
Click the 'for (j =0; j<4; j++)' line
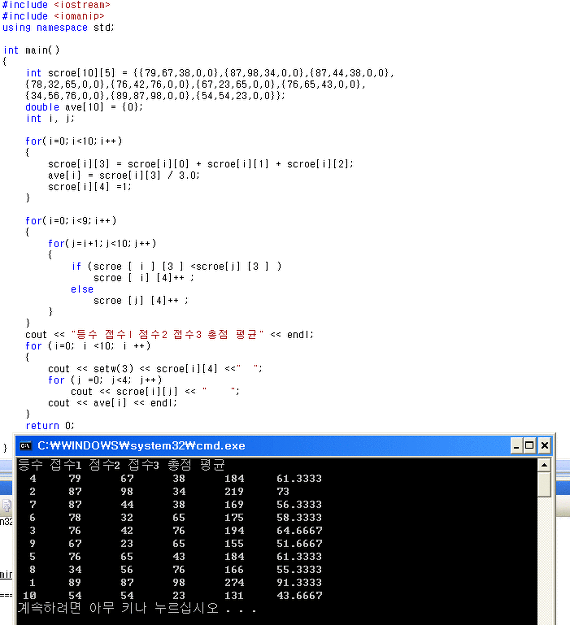(x=105, y=380)
